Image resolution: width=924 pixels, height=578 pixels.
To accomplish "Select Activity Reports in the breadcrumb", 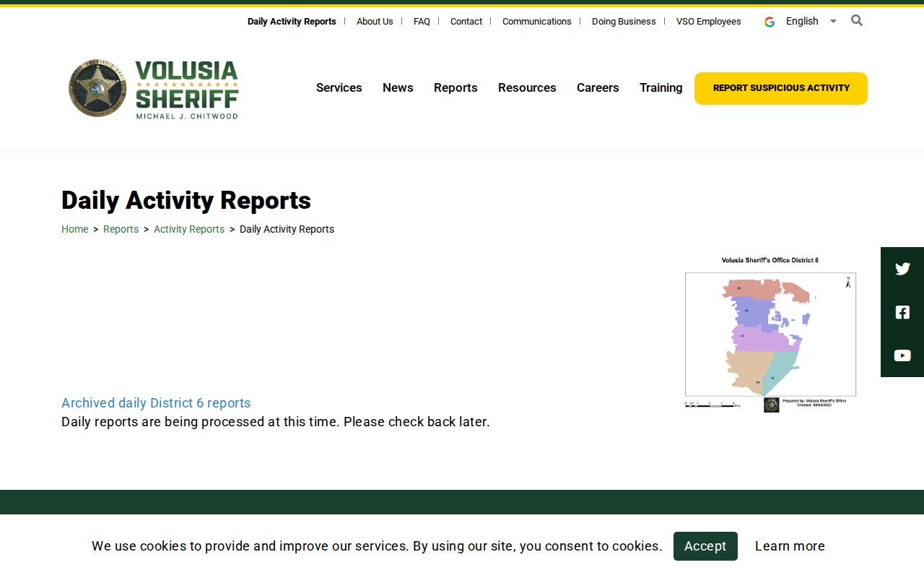I will tap(189, 229).
